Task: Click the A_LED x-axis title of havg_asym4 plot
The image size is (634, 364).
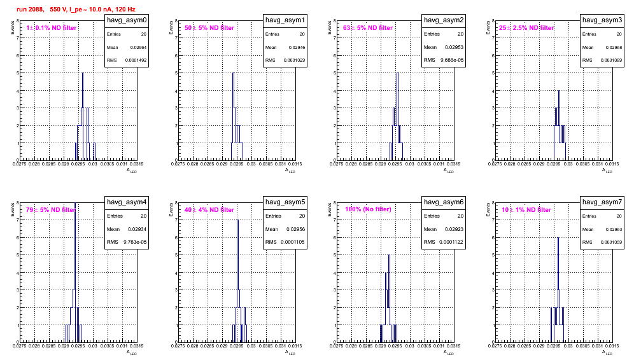Action: pyautogui.click(x=131, y=353)
